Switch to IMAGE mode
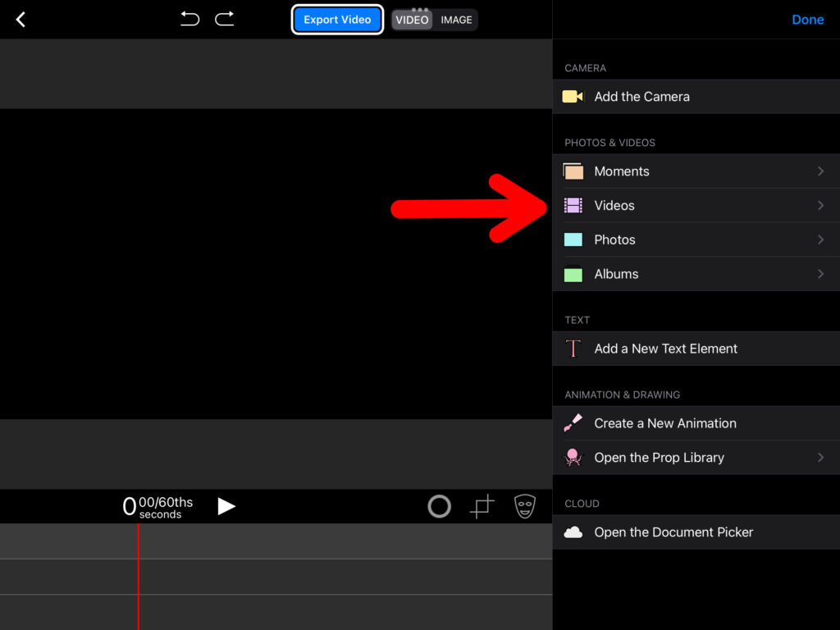The height and width of the screenshot is (630, 840). coord(456,20)
